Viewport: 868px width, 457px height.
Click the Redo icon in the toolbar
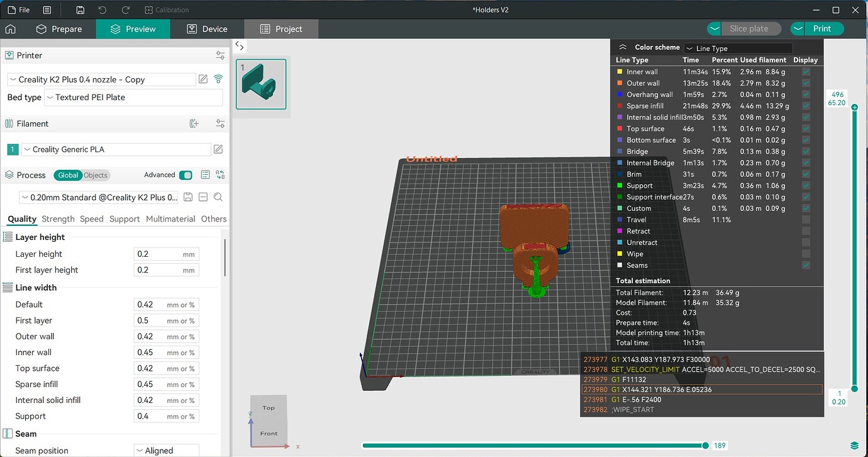tap(124, 9)
